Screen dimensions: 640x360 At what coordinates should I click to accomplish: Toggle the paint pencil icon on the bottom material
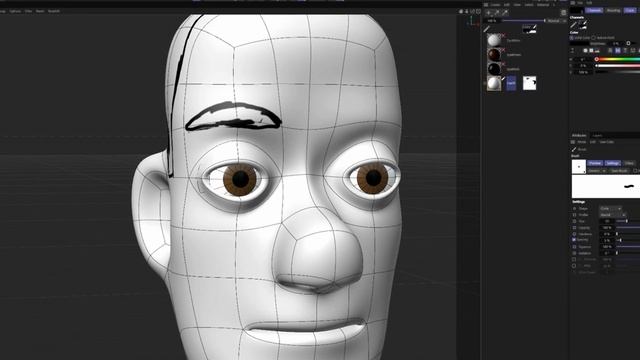[x=503, y=78]
